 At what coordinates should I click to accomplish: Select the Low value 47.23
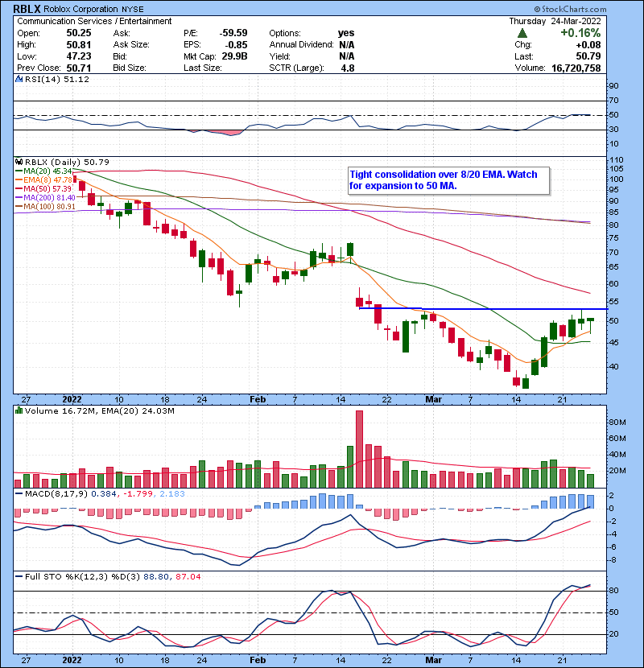click(78, 56)
